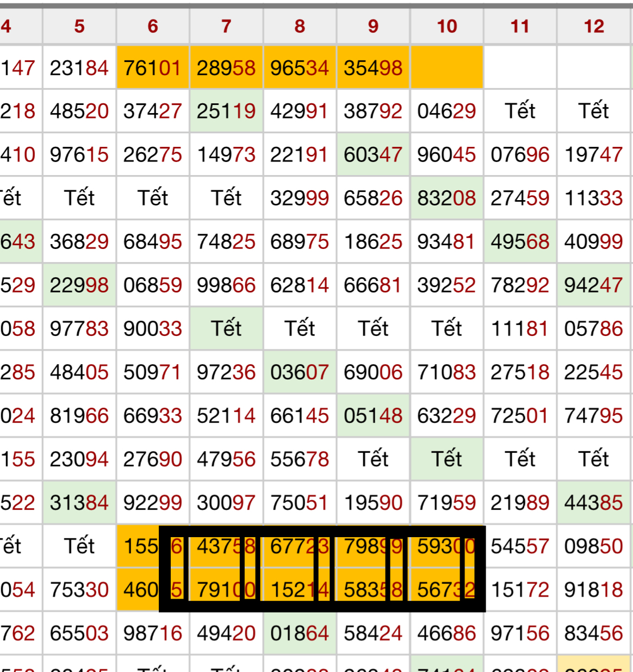Click the cell 23184
633x672 pixels.
pyautogui.click(x=79, y=67)
